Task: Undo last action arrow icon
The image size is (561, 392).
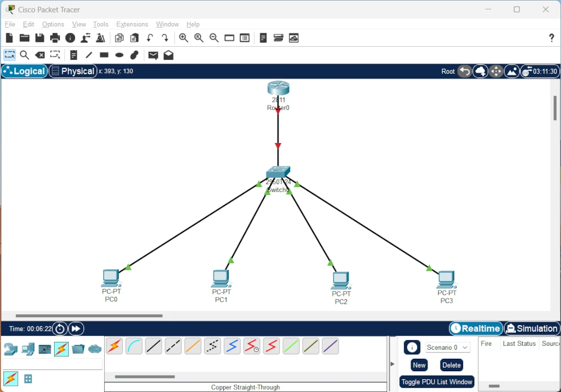Action: pyautogui.click(x=150, y=38)
